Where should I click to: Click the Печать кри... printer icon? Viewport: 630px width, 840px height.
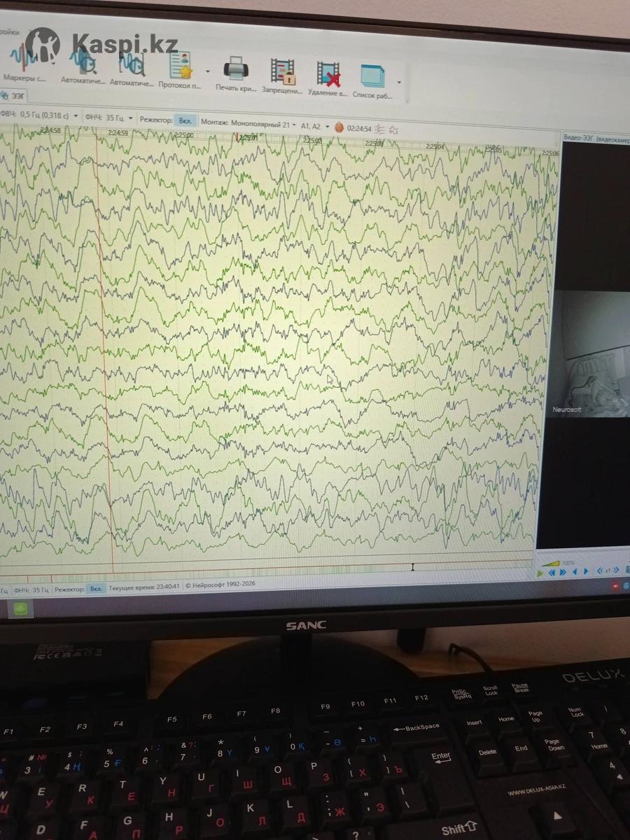coord(236,71)
